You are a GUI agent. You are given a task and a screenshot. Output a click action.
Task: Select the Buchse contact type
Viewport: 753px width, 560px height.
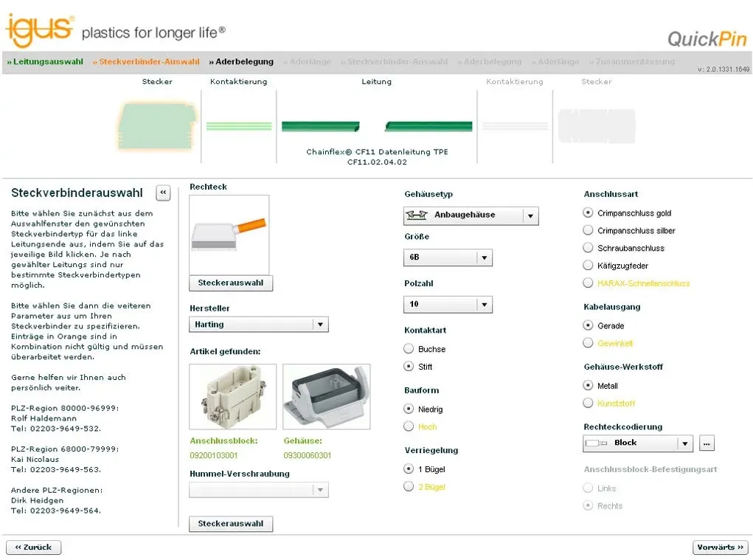409,348
